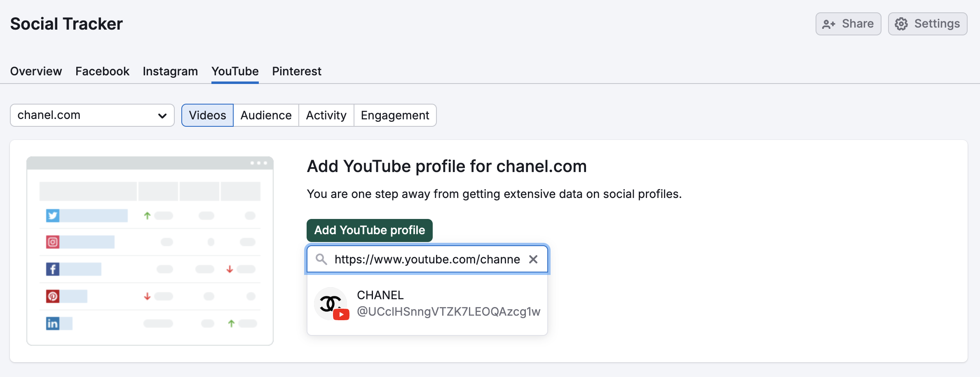Image resolution: width=980 pixels, height=377 pixels.
Task: Switch to the Instagram tab
Action: (170, 71)
